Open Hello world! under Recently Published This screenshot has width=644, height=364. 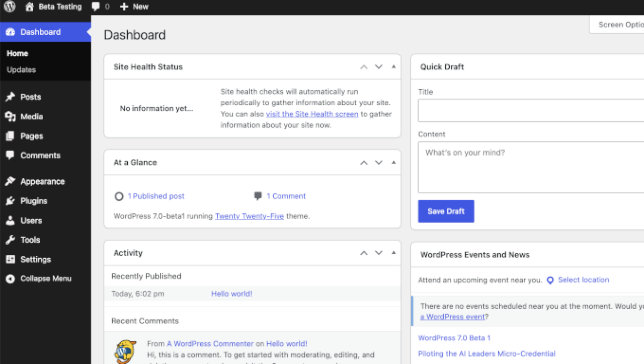tap(231, 294)
